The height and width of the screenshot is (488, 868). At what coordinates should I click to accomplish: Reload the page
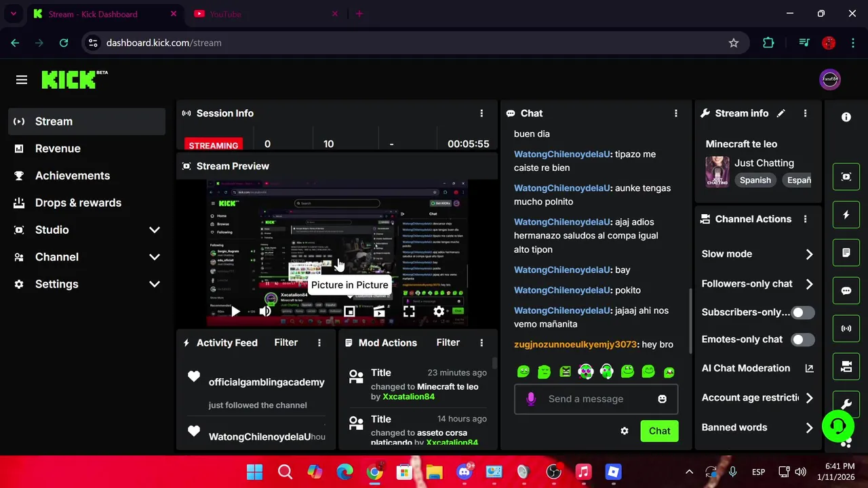point(64,43)
